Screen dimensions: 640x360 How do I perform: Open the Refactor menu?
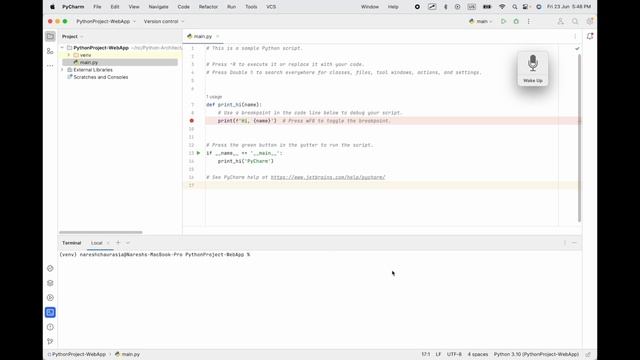[x=208, y=7]
